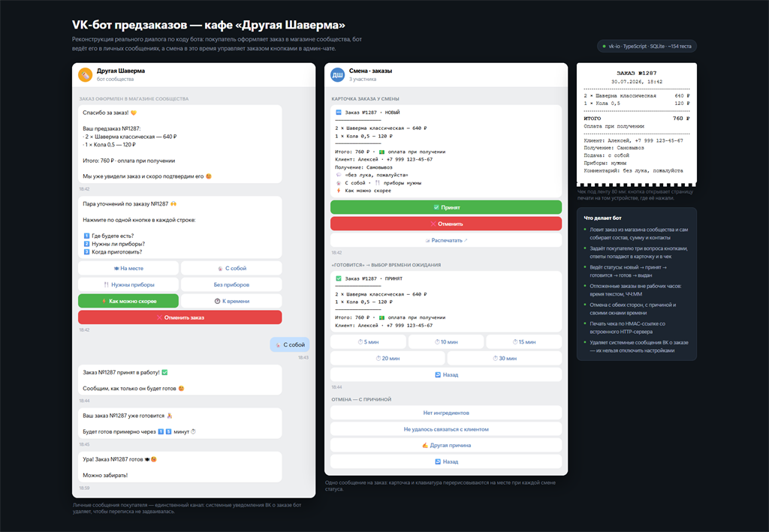Click the Смена · заказы chat avatar

(337, 74)
